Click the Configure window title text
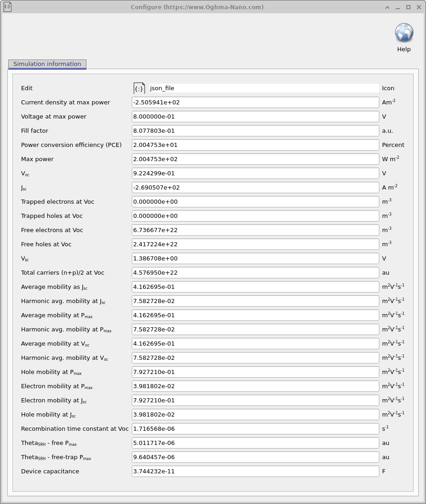This screenshot has width=426, height=504. (x=197, y=7)
